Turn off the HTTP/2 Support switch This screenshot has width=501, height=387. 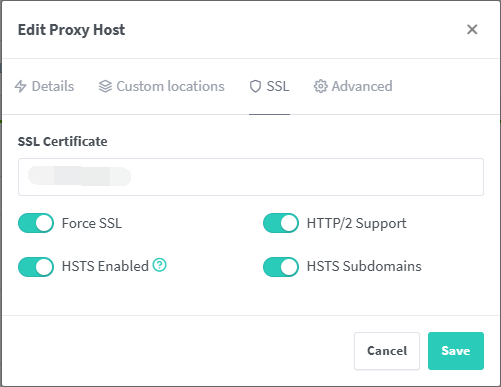[281, 223]
